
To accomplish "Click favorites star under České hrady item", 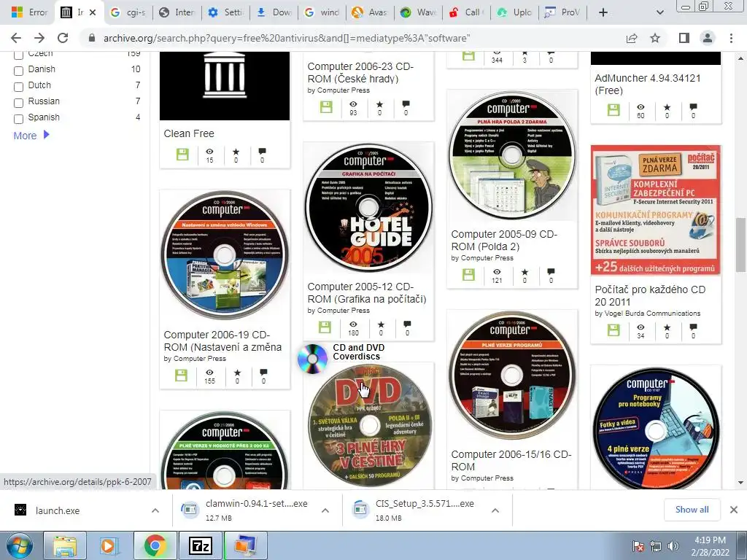I will tap(379, 104).
